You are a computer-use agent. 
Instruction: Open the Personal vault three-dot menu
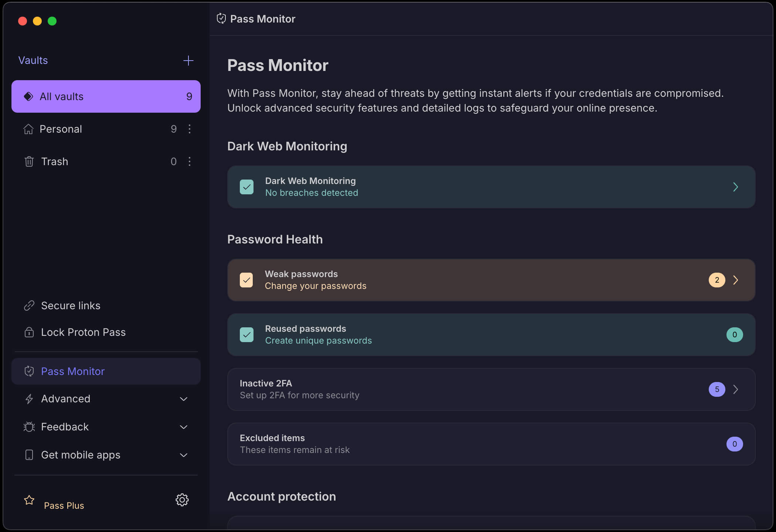pos(189,129)
